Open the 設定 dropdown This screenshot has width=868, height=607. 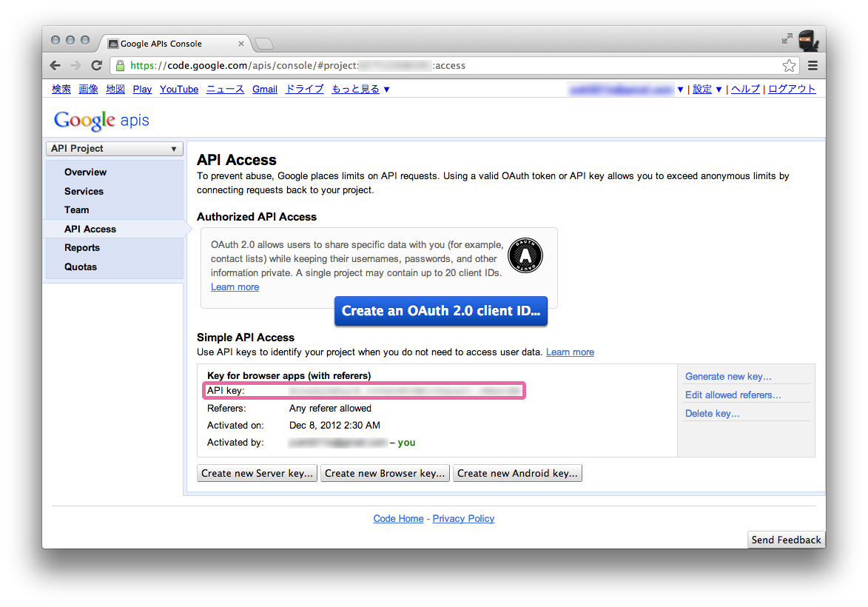(x=707, y=89)
